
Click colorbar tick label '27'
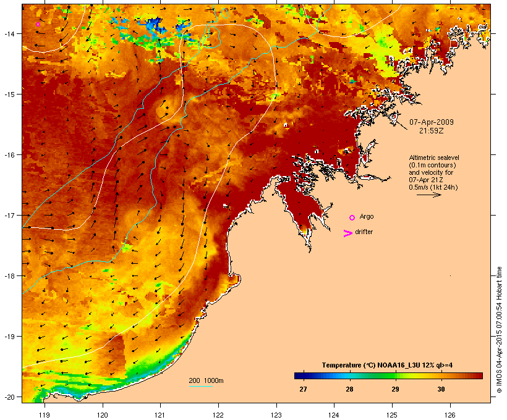[x=303, y=389]
